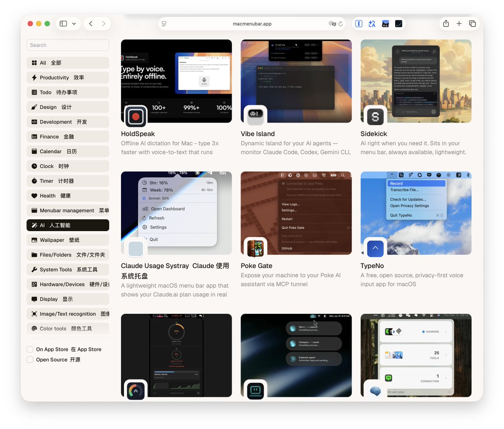Click the translate extension icon in toolbar
Screen dimensions: 504x429
(x=372, y=24)
